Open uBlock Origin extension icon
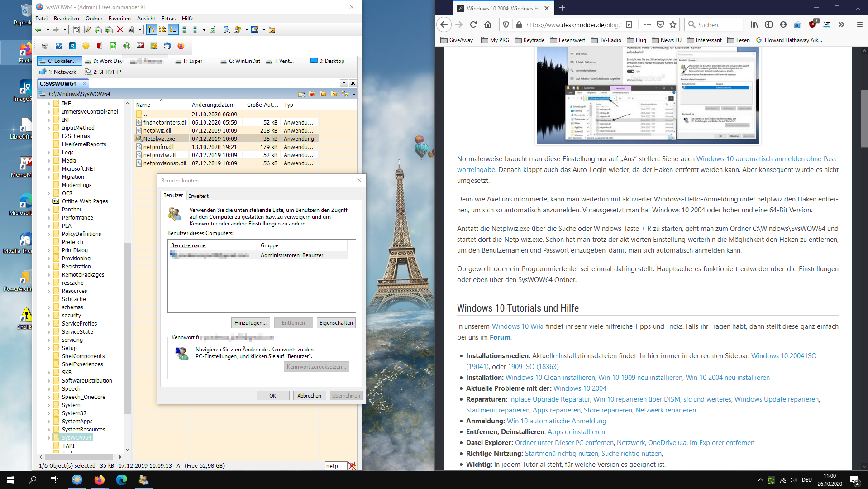 813,24
